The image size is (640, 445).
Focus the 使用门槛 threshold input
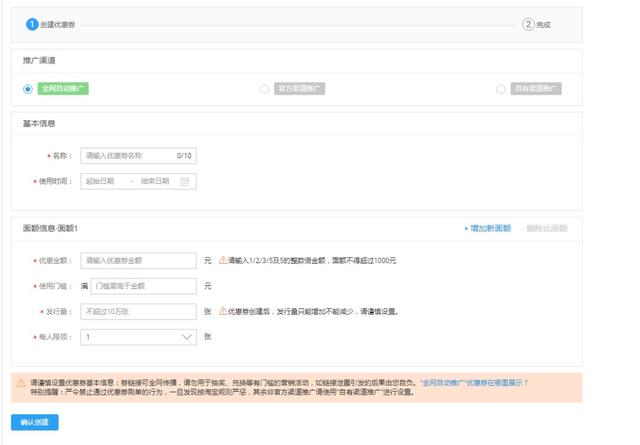point(143,286)
